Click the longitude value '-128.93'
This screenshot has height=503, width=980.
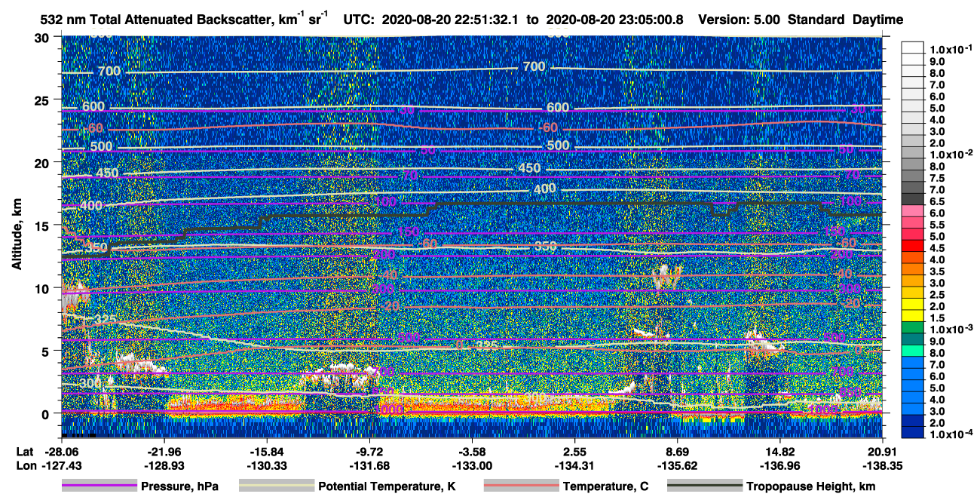[164, 465]
